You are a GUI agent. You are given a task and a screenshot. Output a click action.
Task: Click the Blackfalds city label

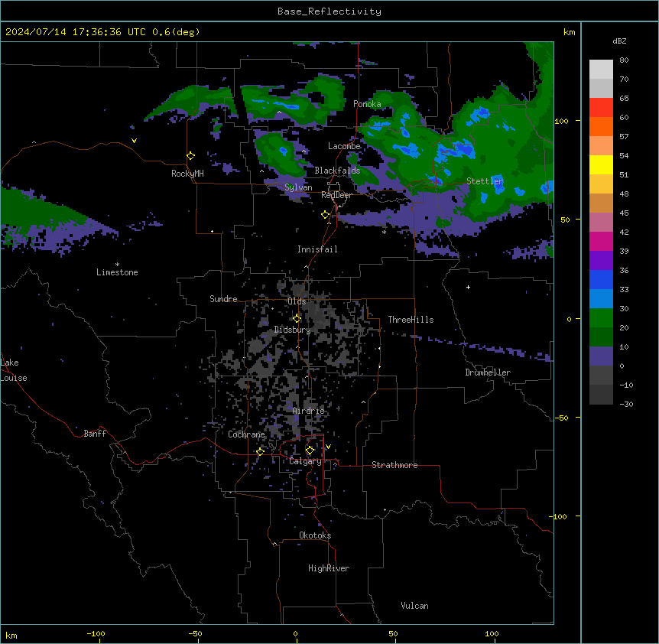coord(337,171)
